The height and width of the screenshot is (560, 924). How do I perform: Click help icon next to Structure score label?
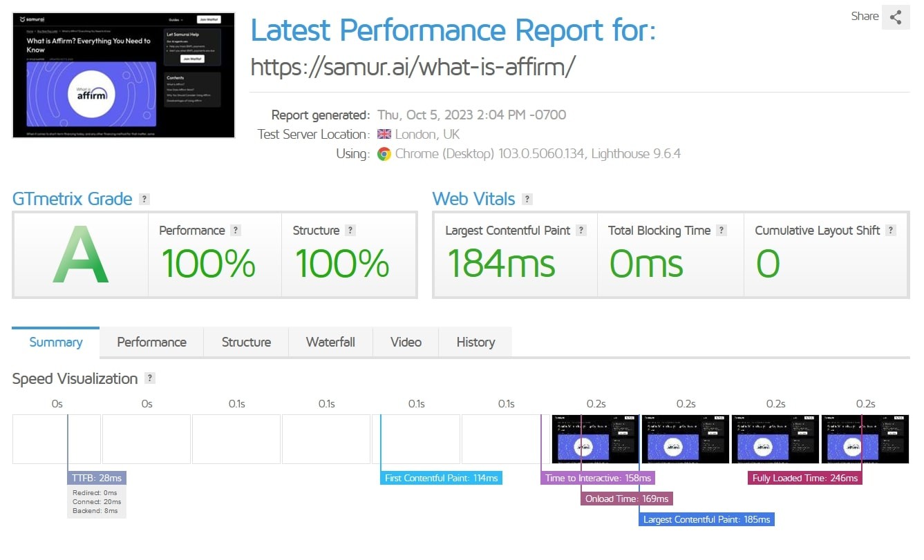[350, 231]
